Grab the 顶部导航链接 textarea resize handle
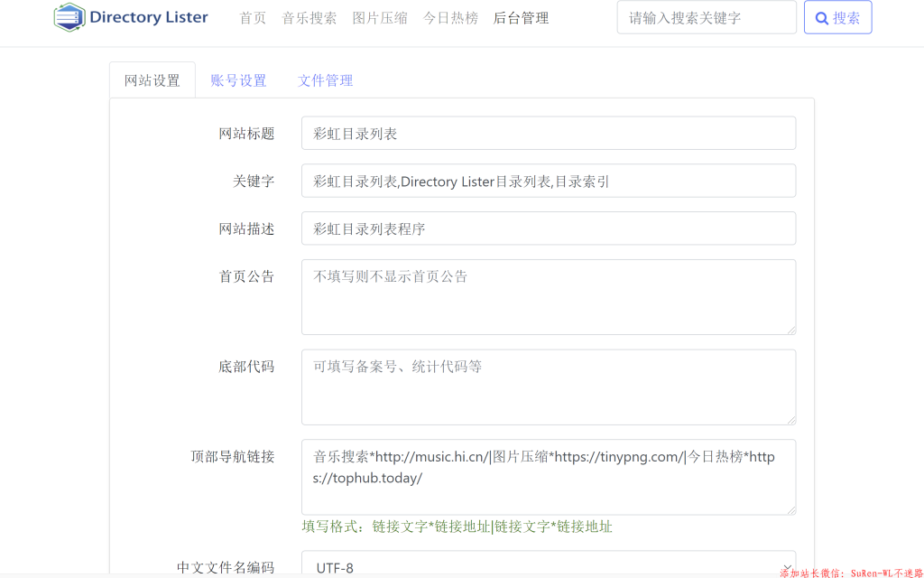 (790, 510)
